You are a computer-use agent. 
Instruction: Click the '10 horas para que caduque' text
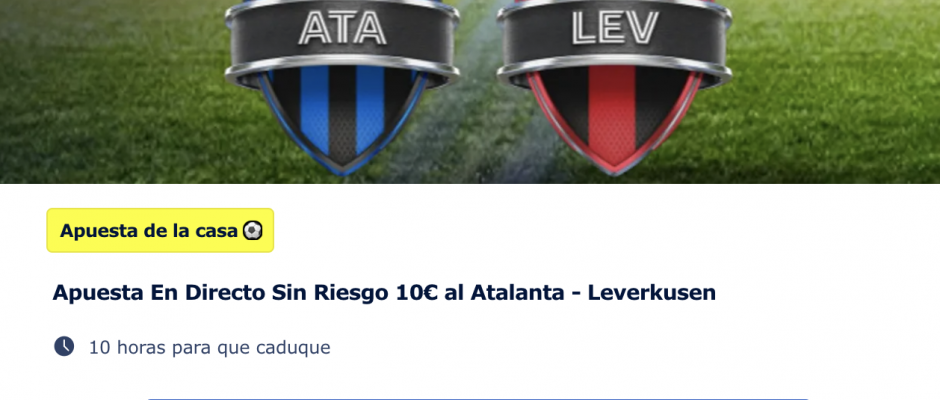[209, 347]
